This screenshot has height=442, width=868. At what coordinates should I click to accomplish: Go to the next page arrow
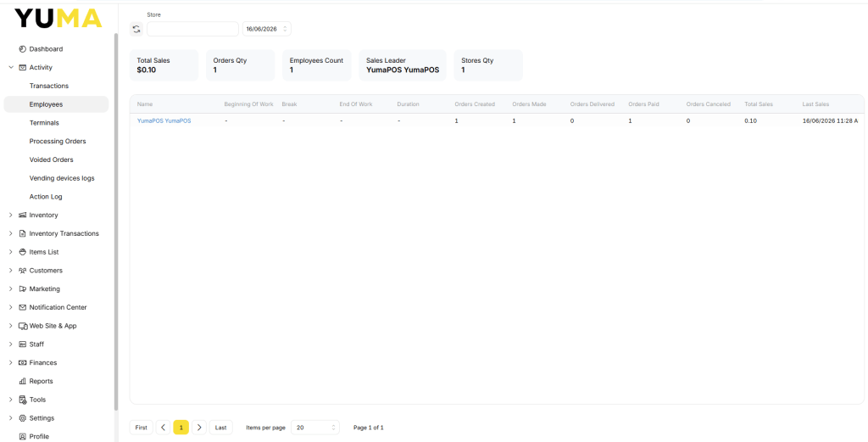click(x=199, y=427)
